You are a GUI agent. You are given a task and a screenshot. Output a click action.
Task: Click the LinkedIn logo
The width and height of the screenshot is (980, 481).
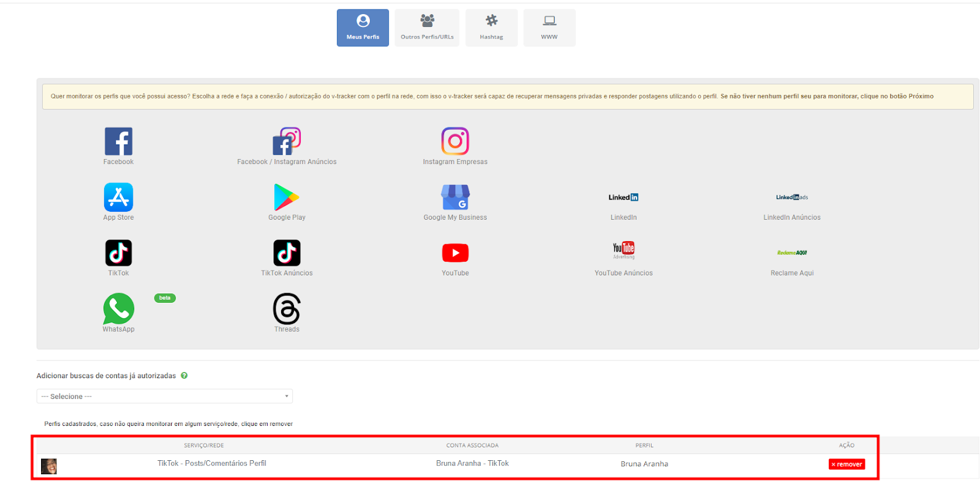(x=624, y=197)
